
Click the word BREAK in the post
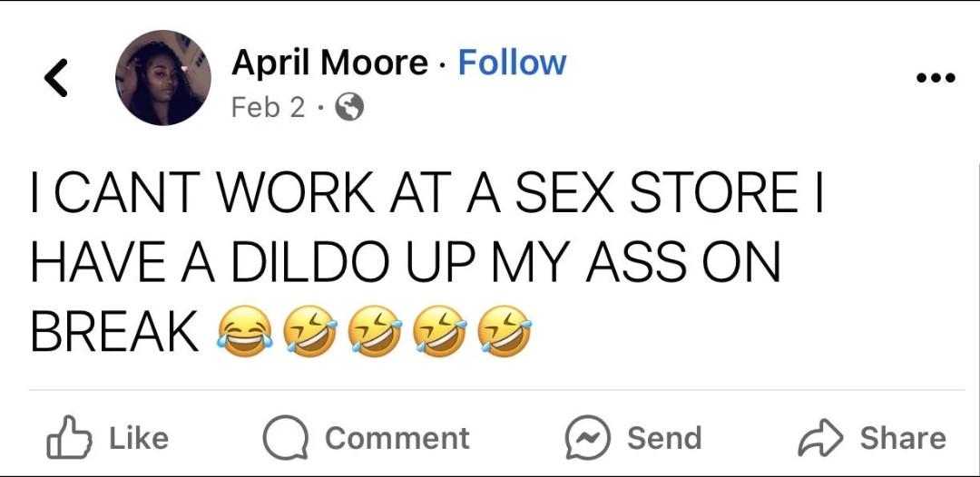[114, 332]
